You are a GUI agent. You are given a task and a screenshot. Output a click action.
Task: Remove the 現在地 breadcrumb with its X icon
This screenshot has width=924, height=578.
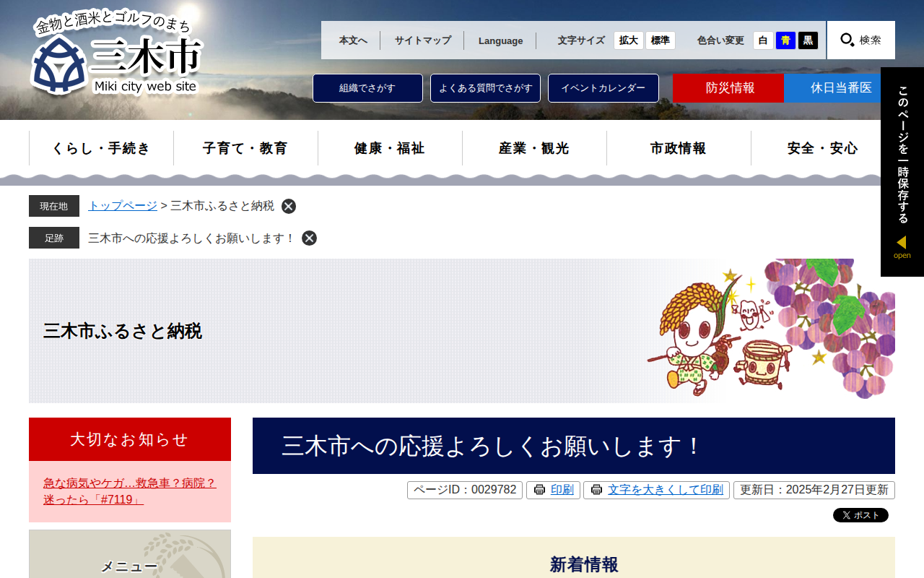click(x=289, y=206)
